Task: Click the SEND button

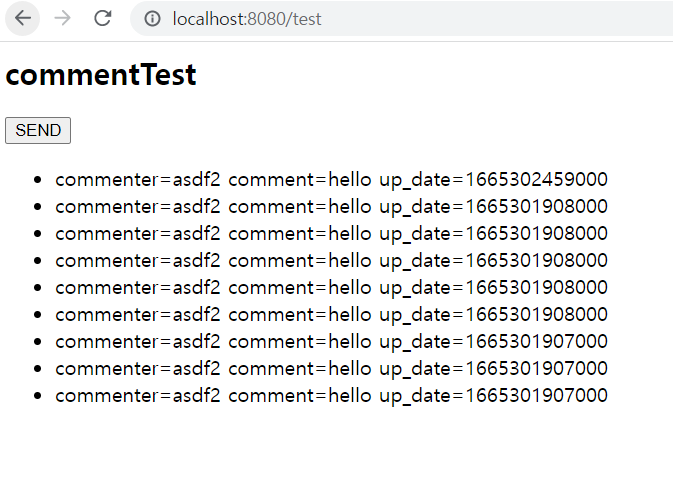Action: [x=38, y=130]
